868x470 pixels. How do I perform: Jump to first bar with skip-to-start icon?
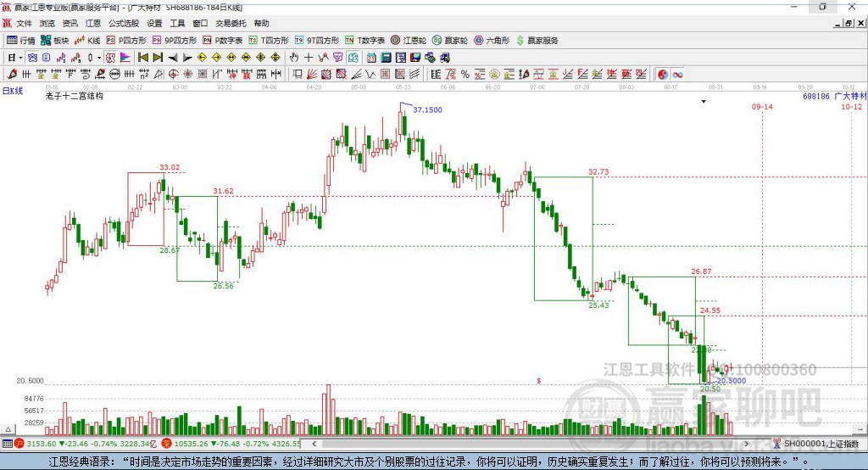142,58
